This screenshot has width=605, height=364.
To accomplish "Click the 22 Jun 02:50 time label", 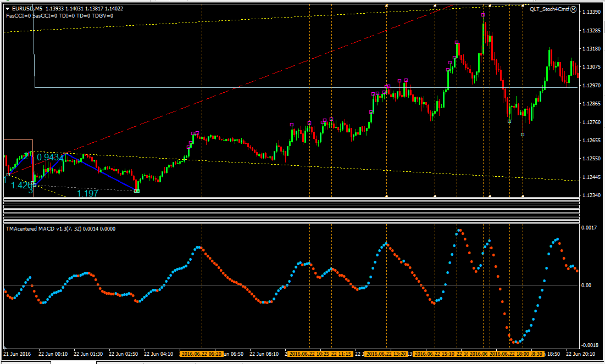I will 123,354.
